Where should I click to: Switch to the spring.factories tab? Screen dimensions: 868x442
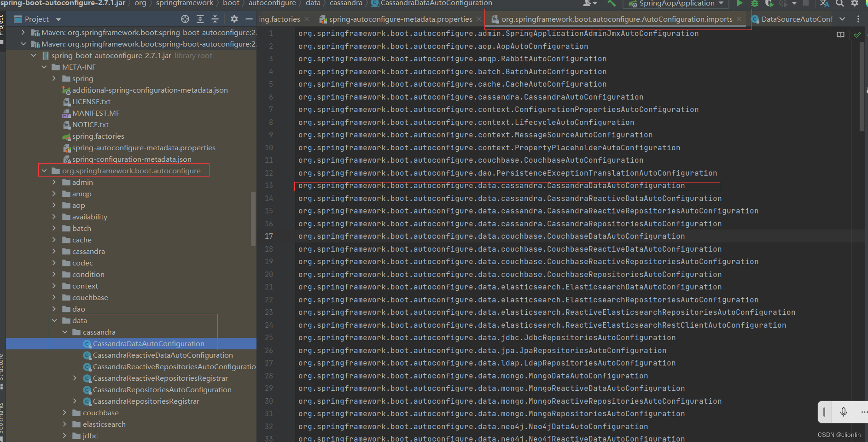[x=279, y=19]
